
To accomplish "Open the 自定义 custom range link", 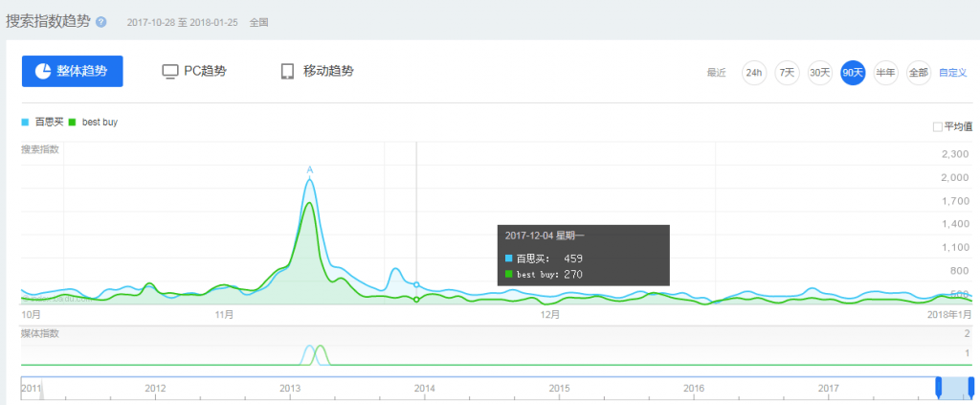I will click(x=953, y=73).
